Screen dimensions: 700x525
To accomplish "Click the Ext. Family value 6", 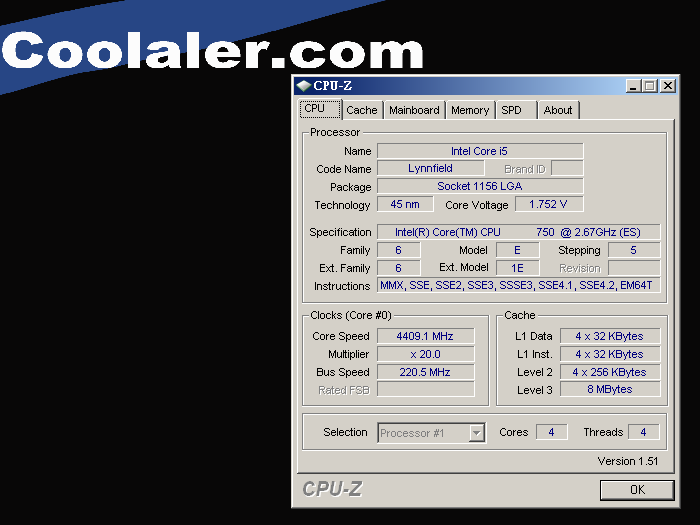I will click(398, 268).
